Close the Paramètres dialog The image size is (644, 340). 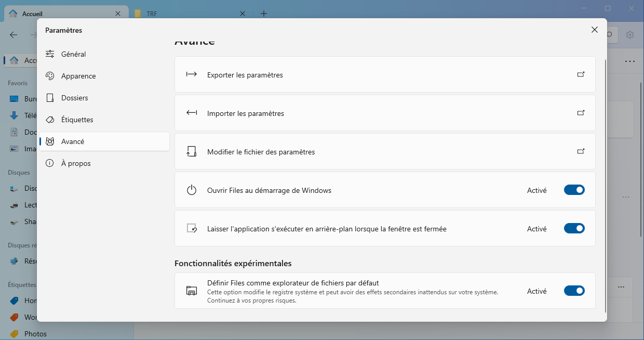pyautogui.click(x=595, y=30)
